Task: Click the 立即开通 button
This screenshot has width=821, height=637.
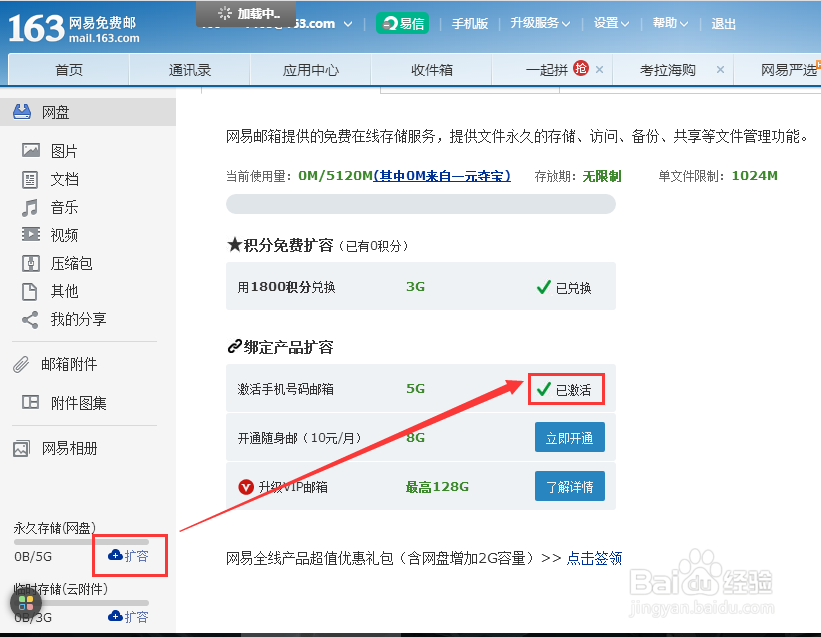Action: click(x=570, y=438)
